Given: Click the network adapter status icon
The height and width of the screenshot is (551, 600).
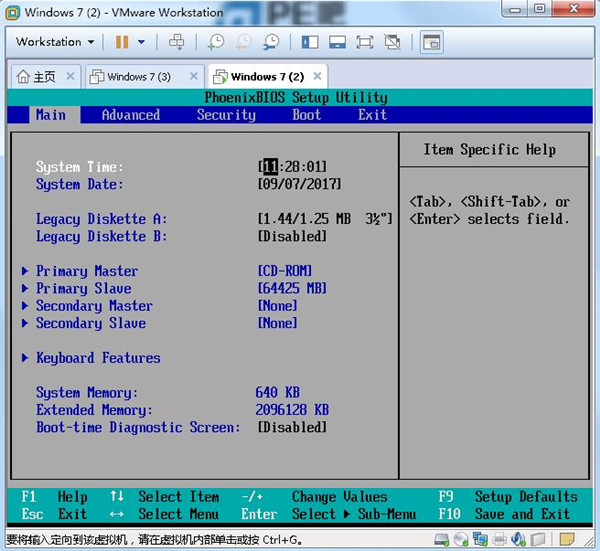Looking at the screenshot, I should click(x=480, y=540).
